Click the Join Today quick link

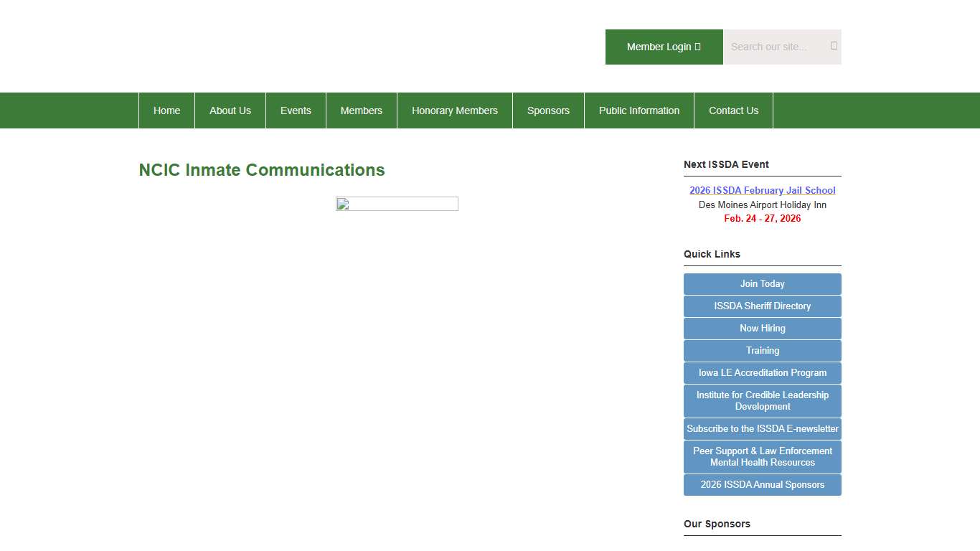762,283
